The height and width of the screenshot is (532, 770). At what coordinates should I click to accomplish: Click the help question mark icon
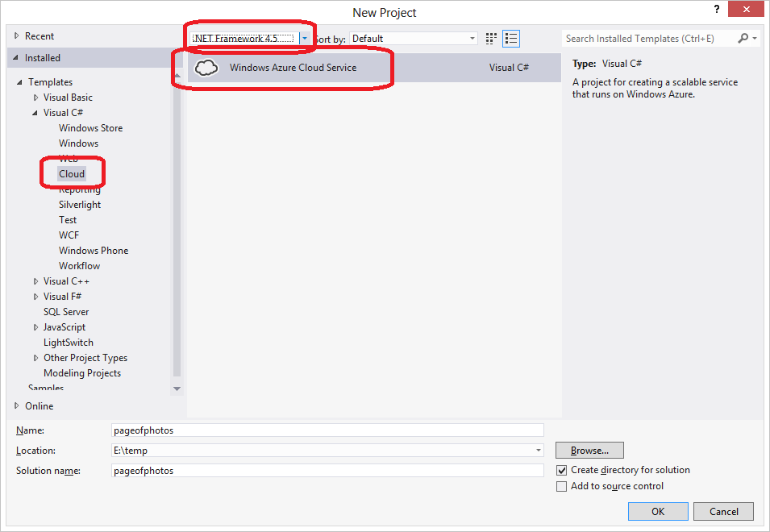click(716, 10)
